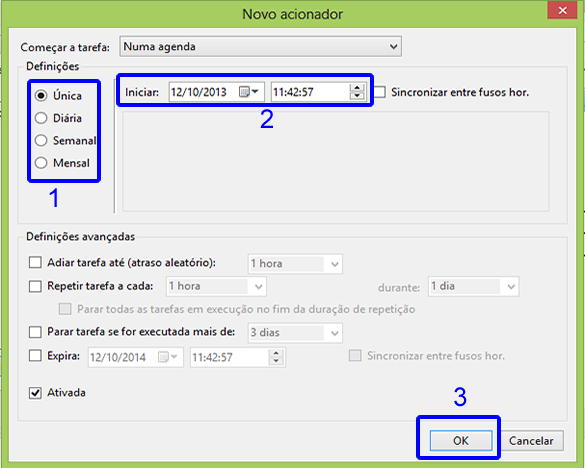Open the durante 1 dia dropdown
Screen dimensions: 585x468
[x=473, y=287]
